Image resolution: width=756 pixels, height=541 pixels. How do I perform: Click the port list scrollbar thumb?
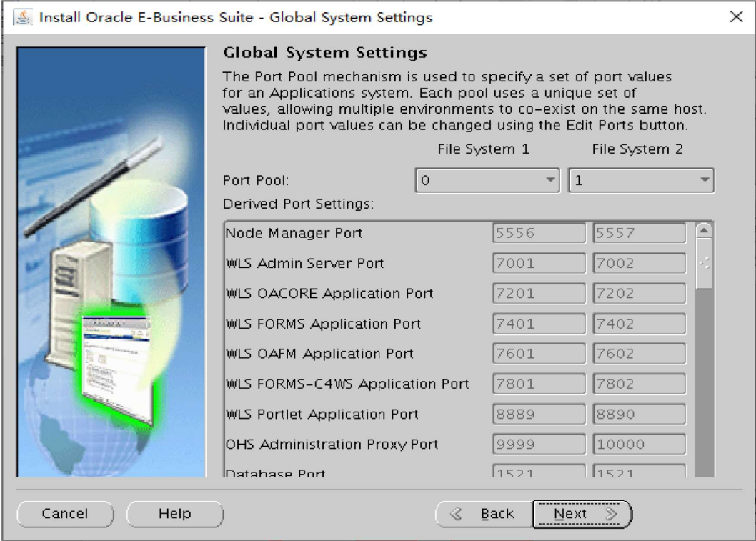(705, 264)
